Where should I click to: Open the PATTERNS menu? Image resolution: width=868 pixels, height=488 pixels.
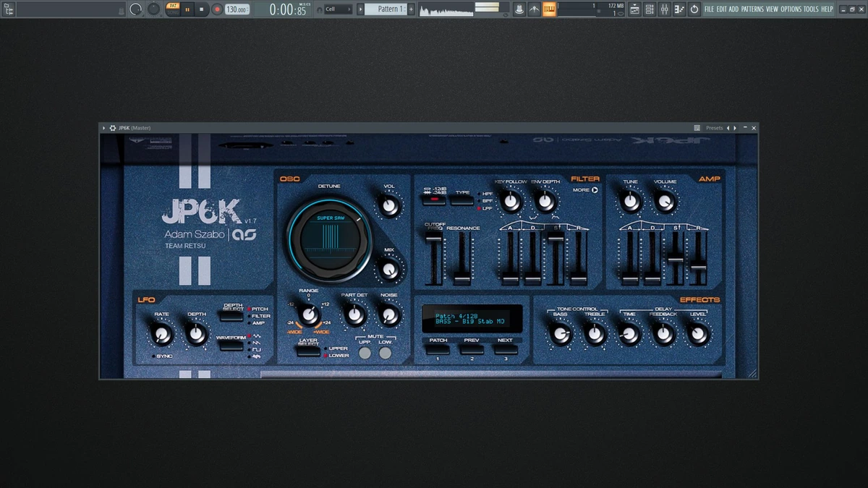tap(752, 9)
